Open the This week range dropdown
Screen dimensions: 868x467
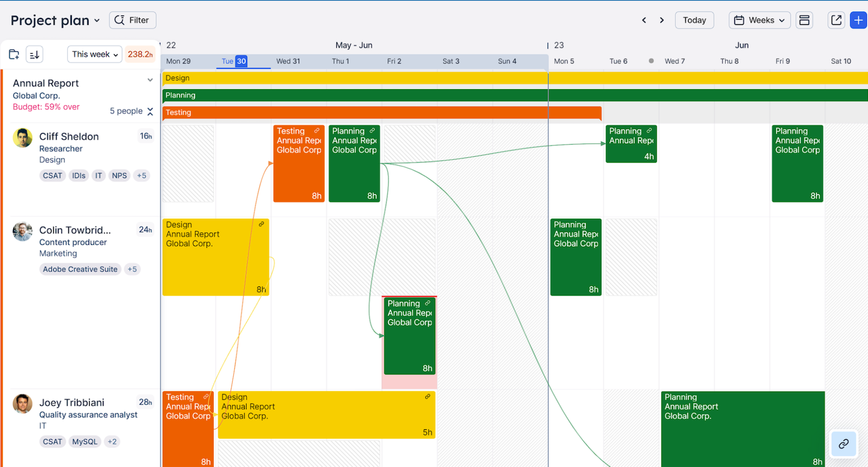pyautogui.click(x=95, y=54)
